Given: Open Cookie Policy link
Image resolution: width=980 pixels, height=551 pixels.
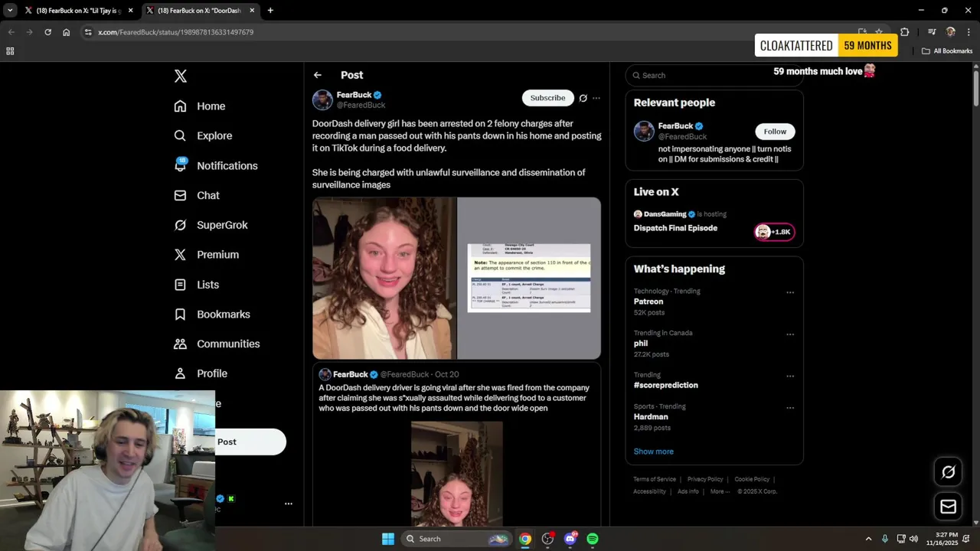Looking at the screenshot, I should [752, 479].
